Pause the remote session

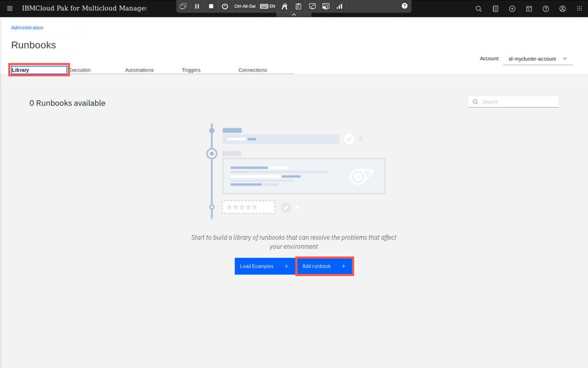tap(197, 6)
